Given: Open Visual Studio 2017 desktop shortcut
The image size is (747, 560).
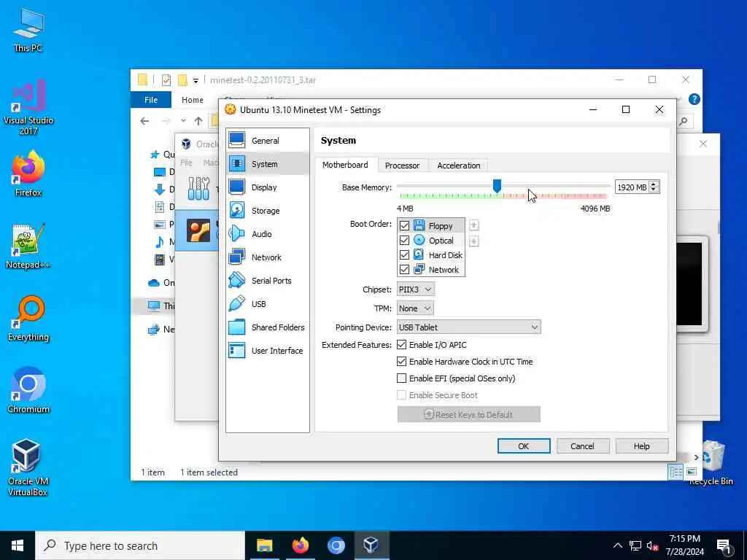Looking at the screenshot, I should pos(28,107).
